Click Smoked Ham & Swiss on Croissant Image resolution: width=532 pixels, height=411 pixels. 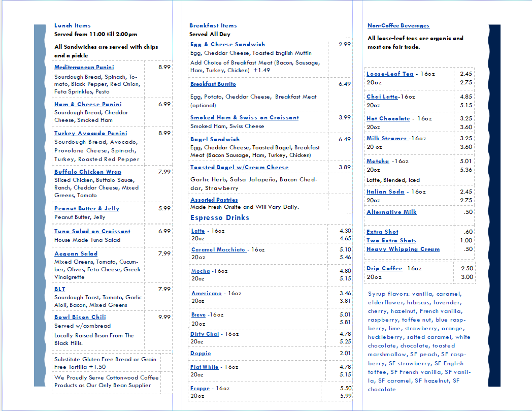(x=244, y=117)
